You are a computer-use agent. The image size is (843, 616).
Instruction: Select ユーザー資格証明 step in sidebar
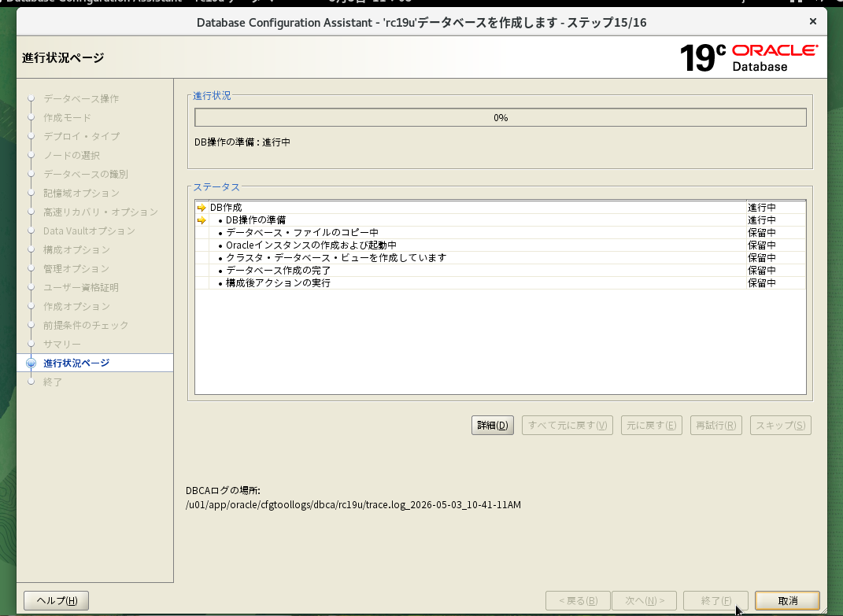pos(81,288)
